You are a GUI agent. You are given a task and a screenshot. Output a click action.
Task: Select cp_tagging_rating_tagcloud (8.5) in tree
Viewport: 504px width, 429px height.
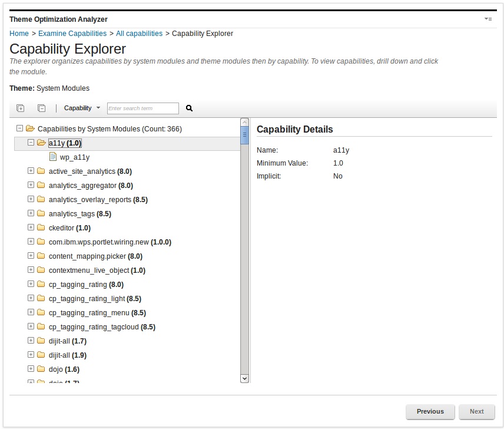click(x=102, y=327)
